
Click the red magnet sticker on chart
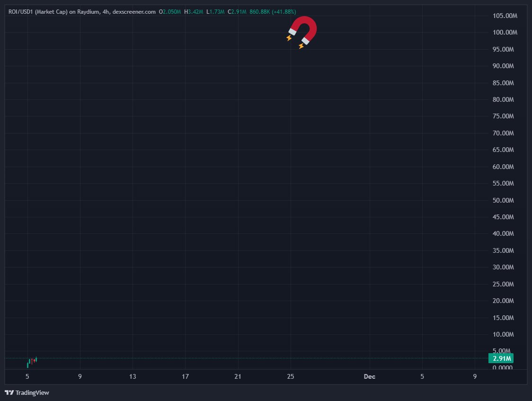pos(302,32)
